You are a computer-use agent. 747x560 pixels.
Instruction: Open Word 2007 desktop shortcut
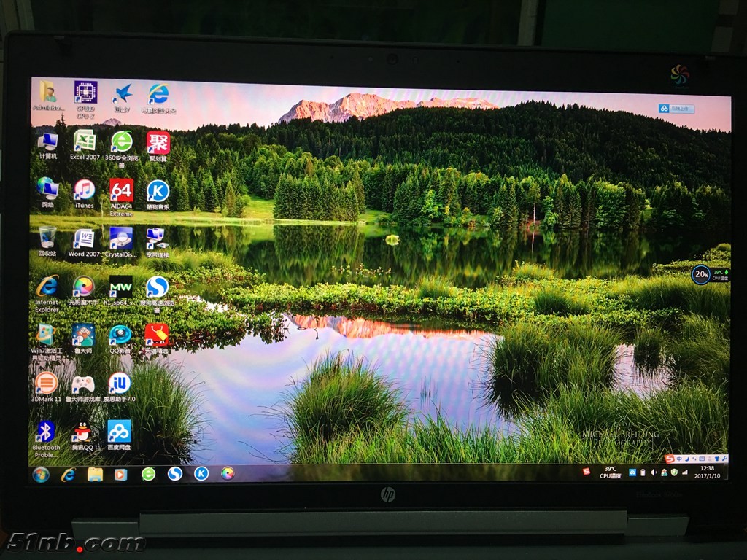click(83, 238)
